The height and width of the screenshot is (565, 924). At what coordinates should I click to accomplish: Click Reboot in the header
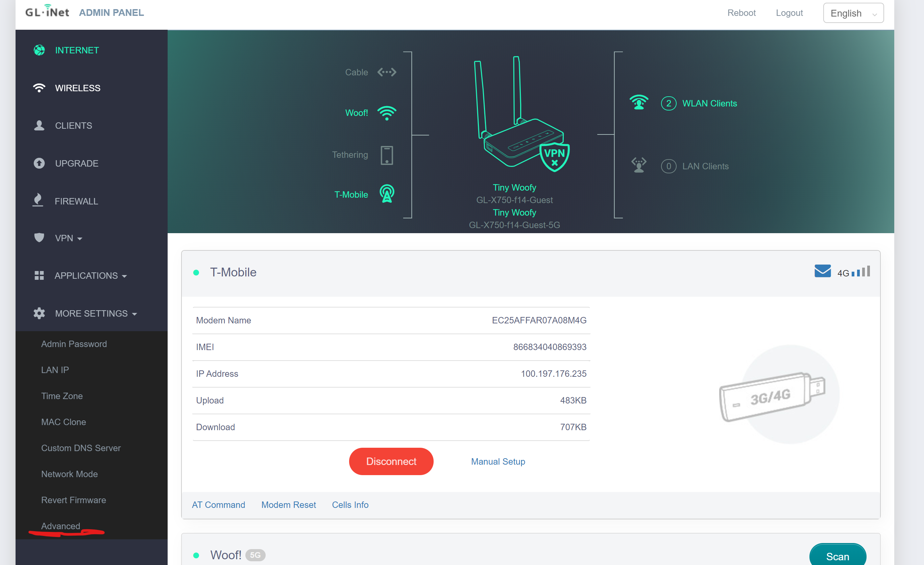pyautogui.click(x=741, y=13)
